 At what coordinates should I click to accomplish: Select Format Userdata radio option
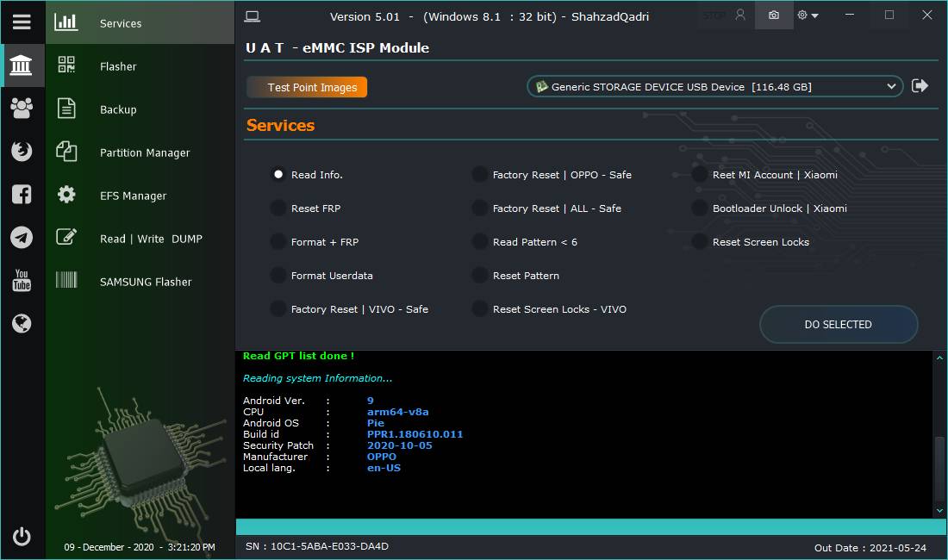tap(278, 276)
